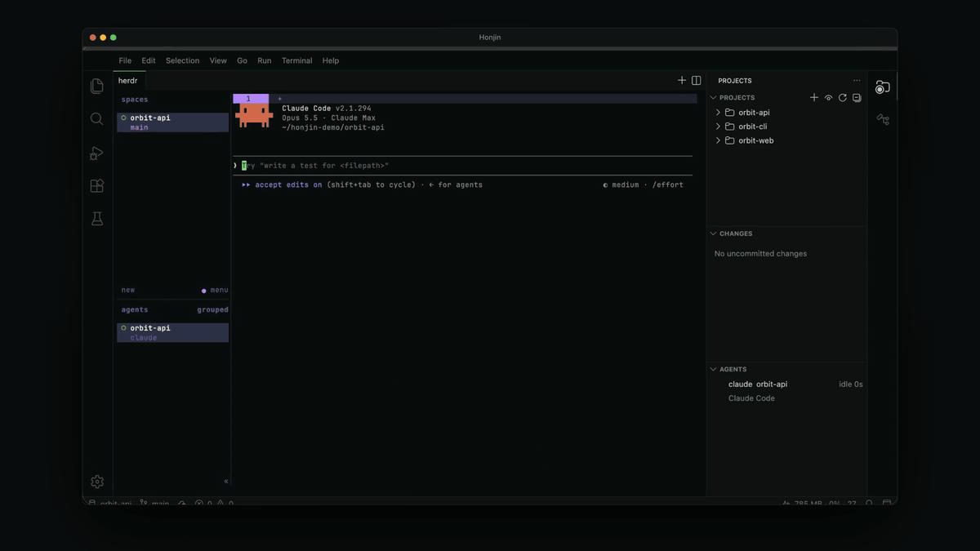This screenshot has width=980, height=551.
Task: Add a new project with the plus icon
Action: [x=814, y=98]
